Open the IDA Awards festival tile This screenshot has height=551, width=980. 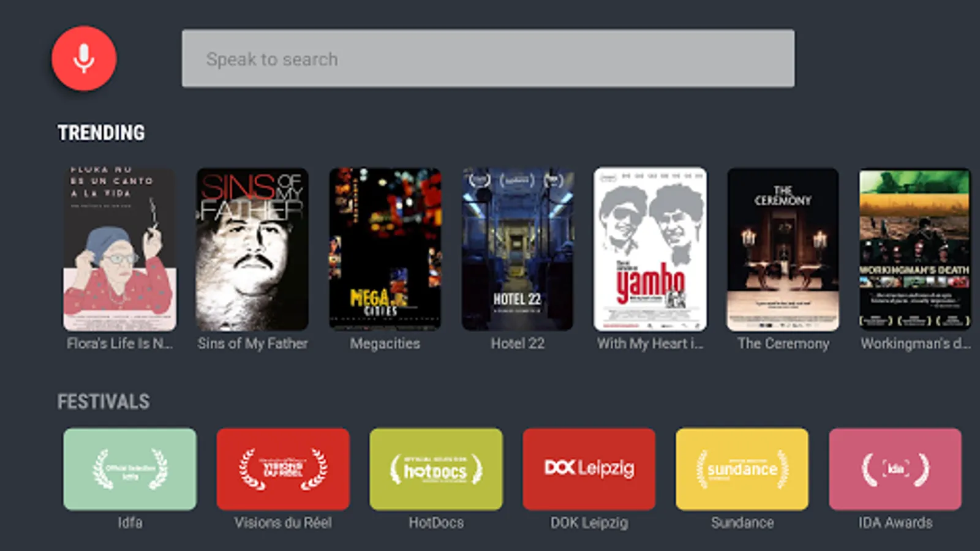click(895, 469)
